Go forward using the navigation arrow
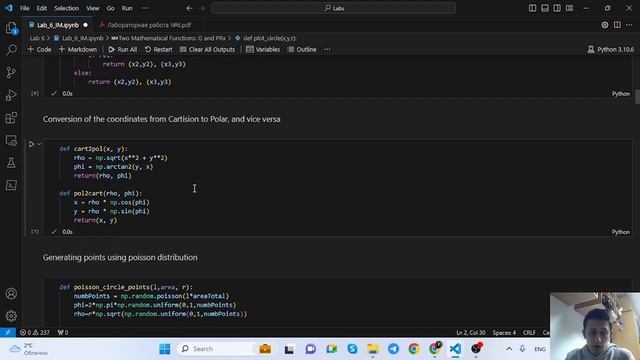 (x=202, y=8)
